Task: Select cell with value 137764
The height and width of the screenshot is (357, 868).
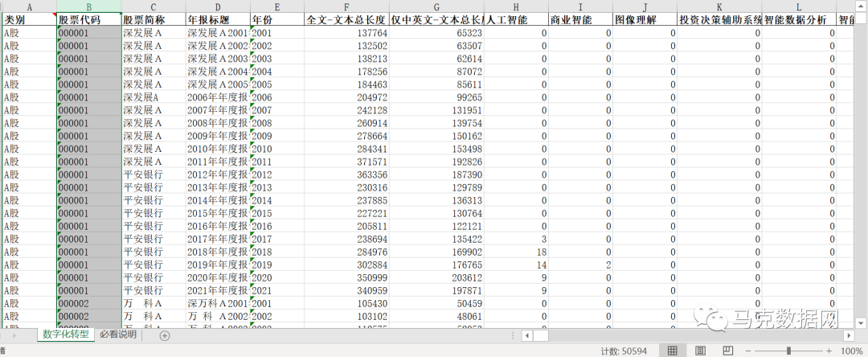Action: tap(346, 33)
